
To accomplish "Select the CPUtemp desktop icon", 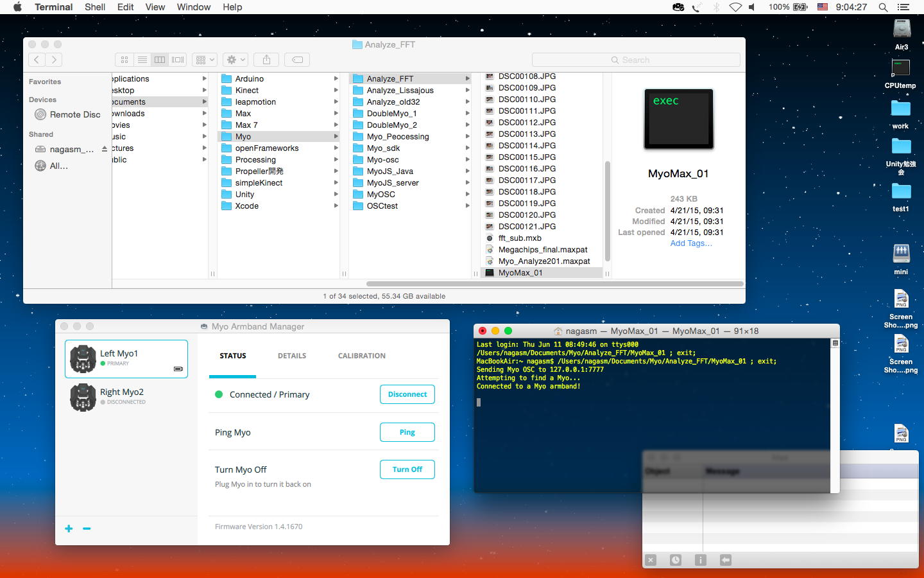I will (x=901, y=74).
